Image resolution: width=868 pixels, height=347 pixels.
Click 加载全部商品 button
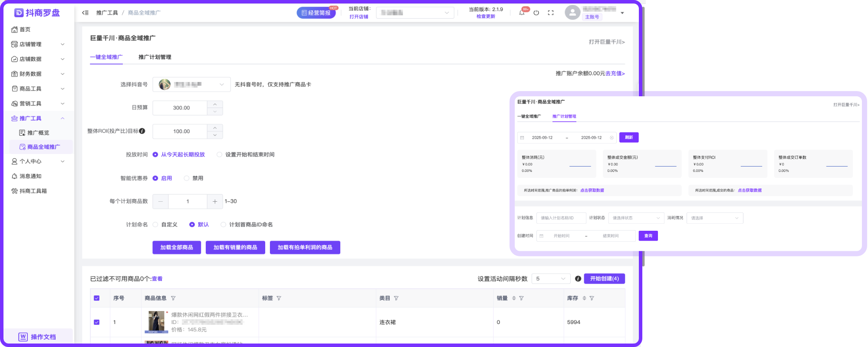177,248
